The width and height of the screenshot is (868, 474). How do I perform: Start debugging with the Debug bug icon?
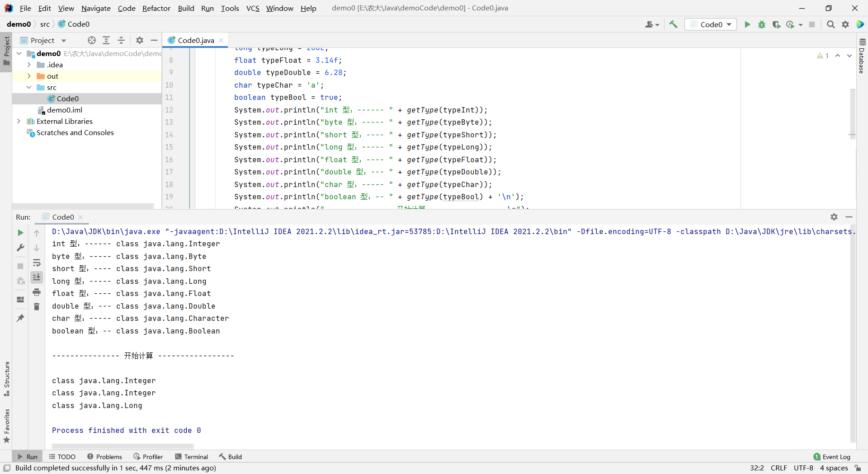tap(762, 24)
